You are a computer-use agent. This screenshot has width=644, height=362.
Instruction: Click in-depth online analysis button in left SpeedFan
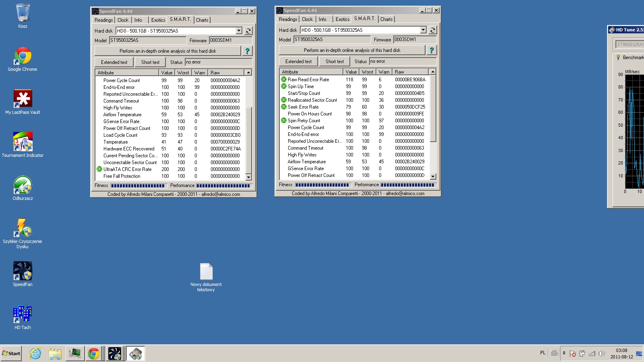[168, 51]
